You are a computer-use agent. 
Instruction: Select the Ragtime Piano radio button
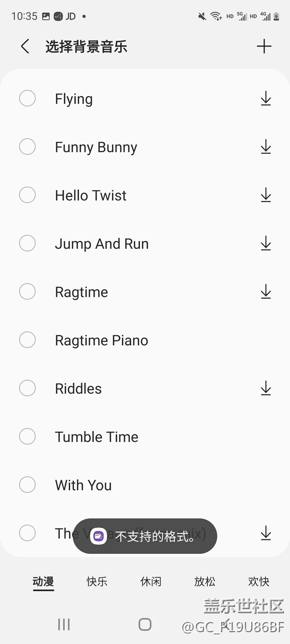[x=27, y=340]
